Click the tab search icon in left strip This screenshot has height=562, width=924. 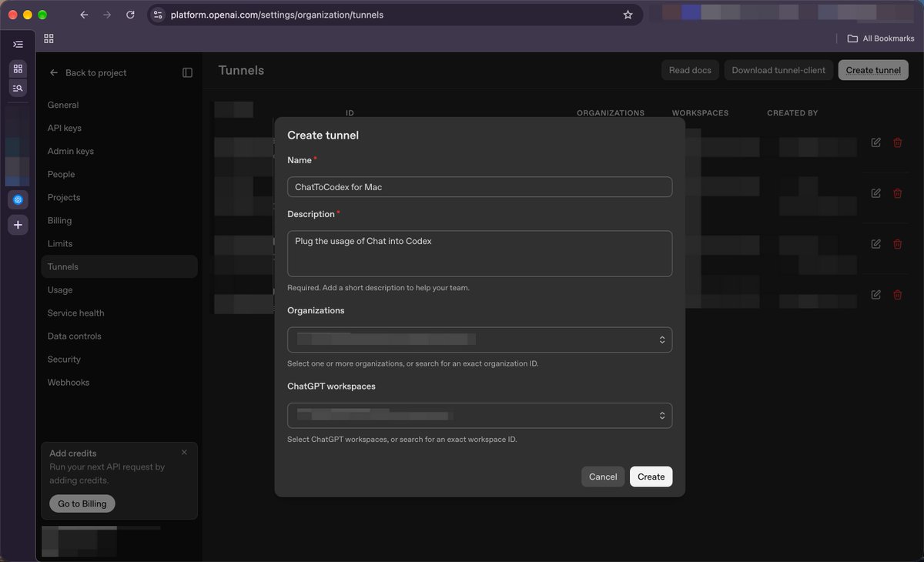pos(18,88)
